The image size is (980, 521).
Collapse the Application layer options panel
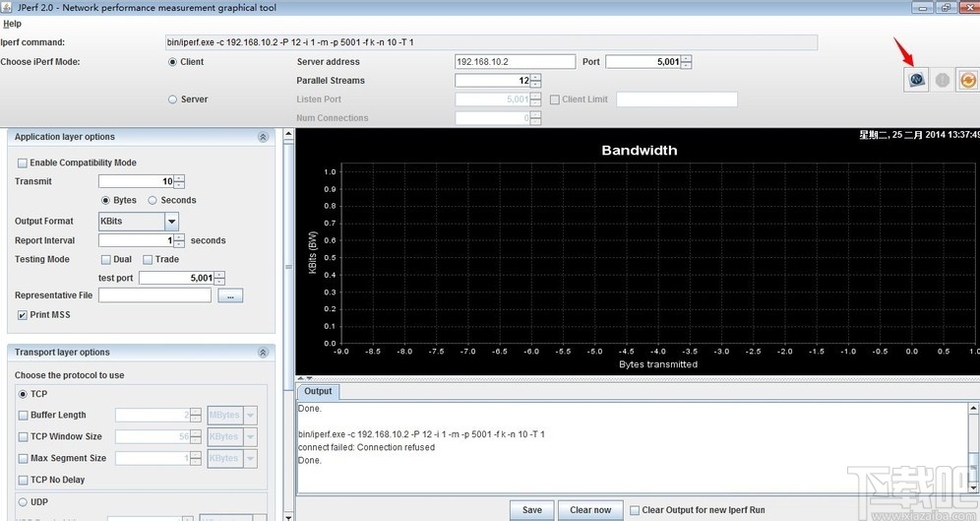click(263, 137)
